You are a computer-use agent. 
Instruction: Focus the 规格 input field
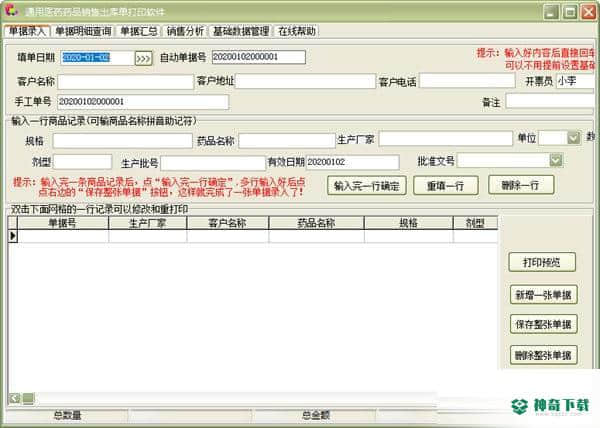122,141
